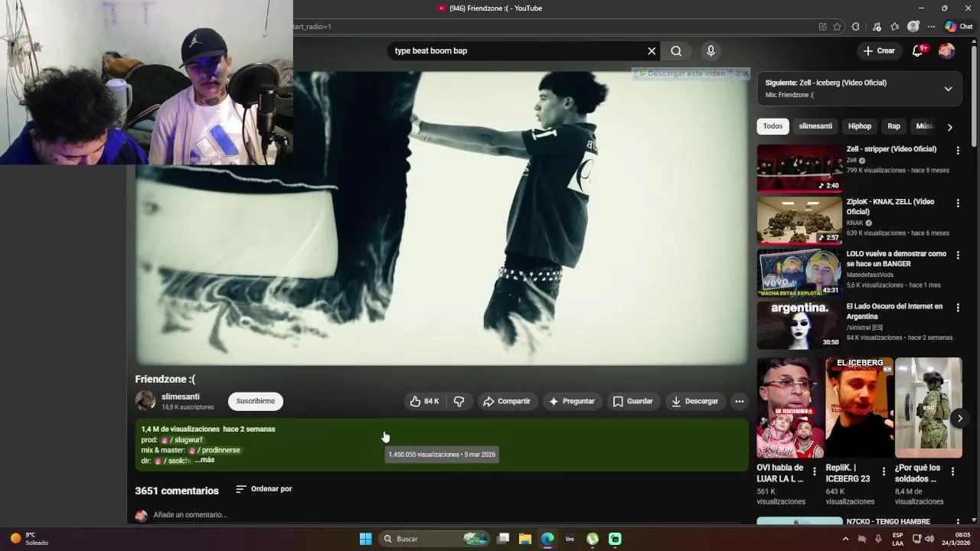Open uTorrent from the taskbar
The width and height of the screenshot is (980, 551).
[593, 539]
